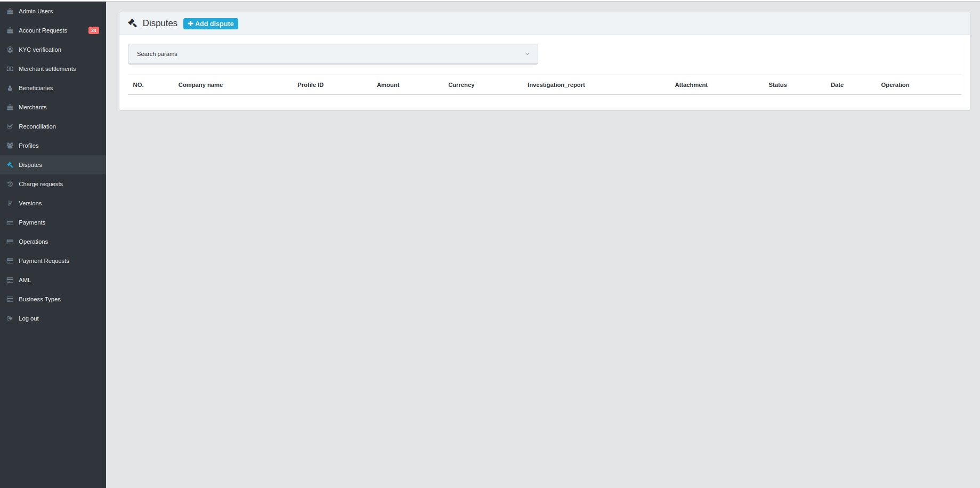
Task: Click the Beneficiaries person icon
Action: point(10,88)
